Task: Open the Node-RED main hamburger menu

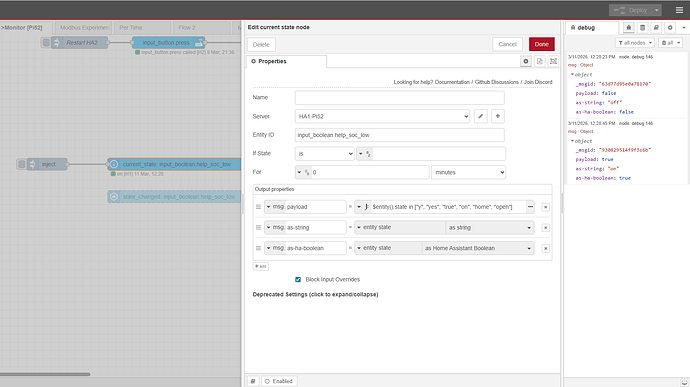Action: point(679,10)
